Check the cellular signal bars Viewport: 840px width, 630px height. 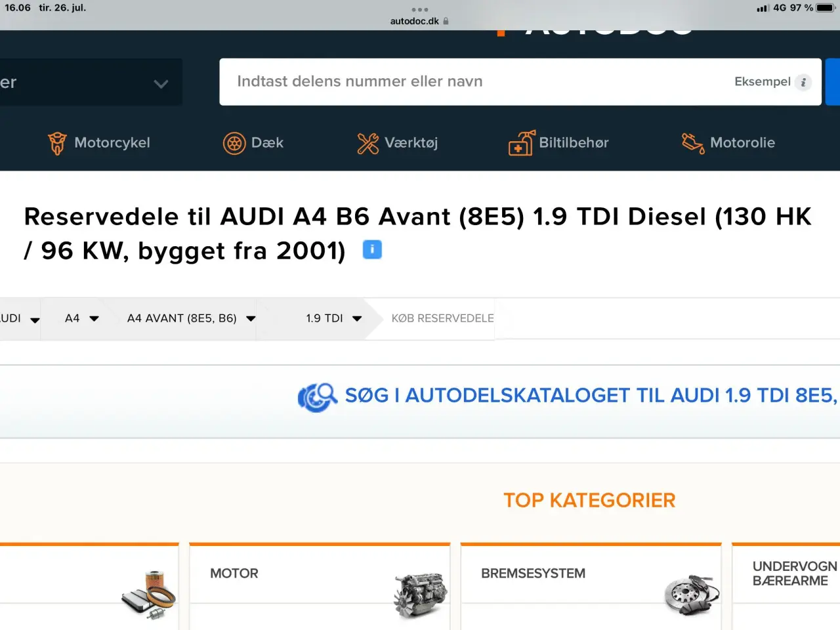click(x=763, y=8)
